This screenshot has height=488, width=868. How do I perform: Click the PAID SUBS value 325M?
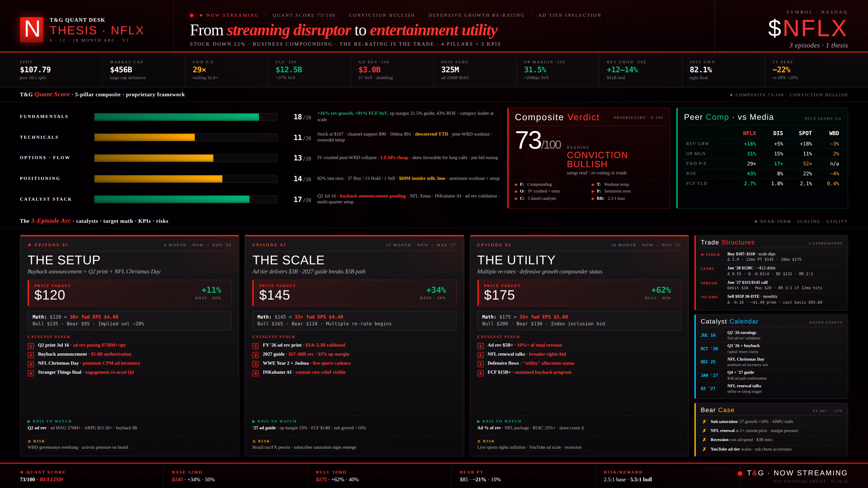pos(450,70)
